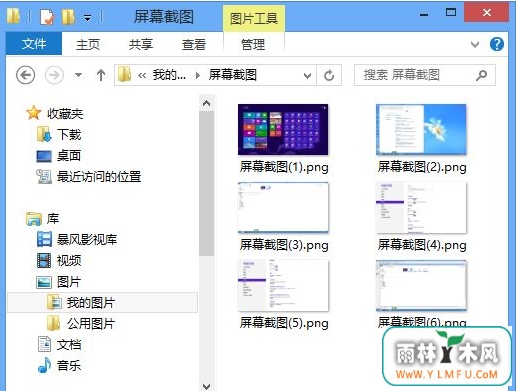Open the 音乐 library
This screenshot has height=391, width=517.
69,366
